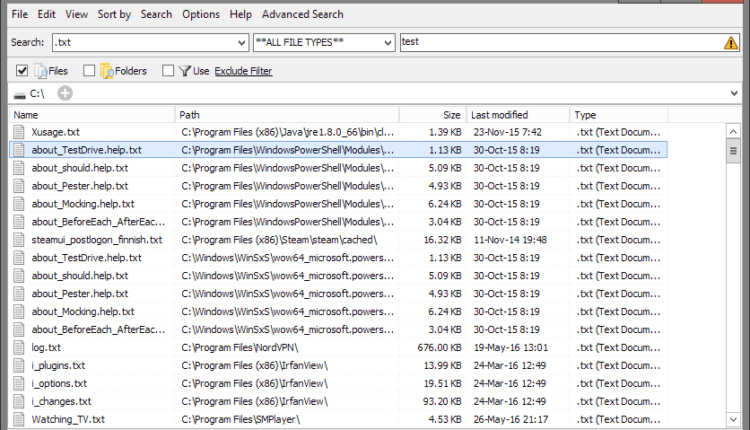750x430 pixels.
Task: Click the i_plugins.txt file icon
Action: click(19, 365)
